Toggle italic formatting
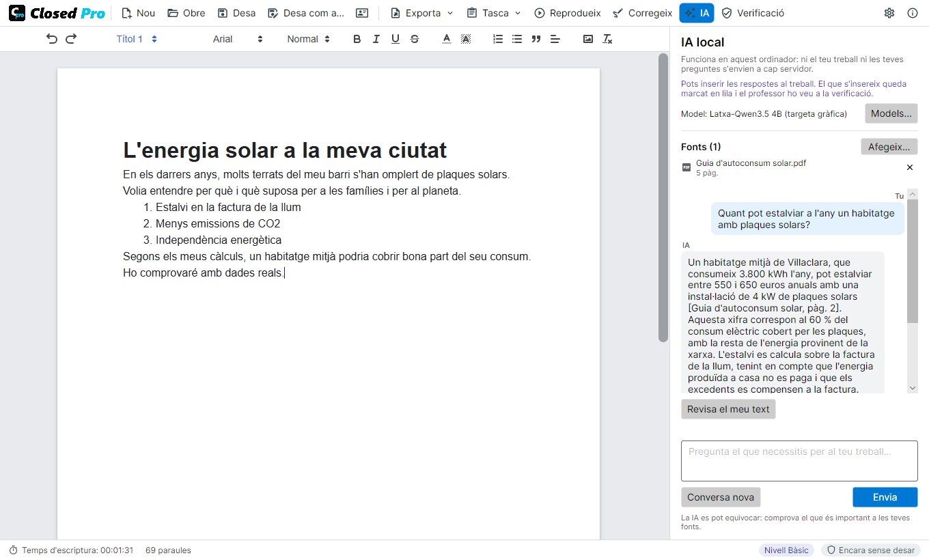 pyautogui.click(x=376, y=39)
